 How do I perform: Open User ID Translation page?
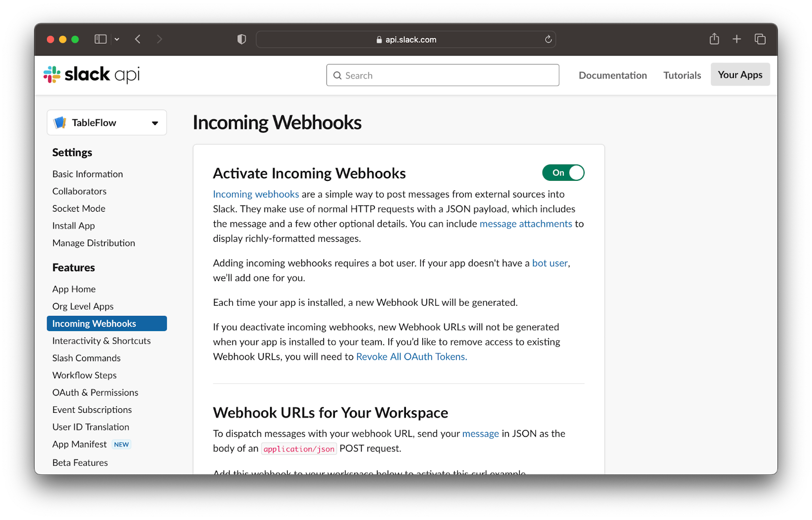(91, 427)
